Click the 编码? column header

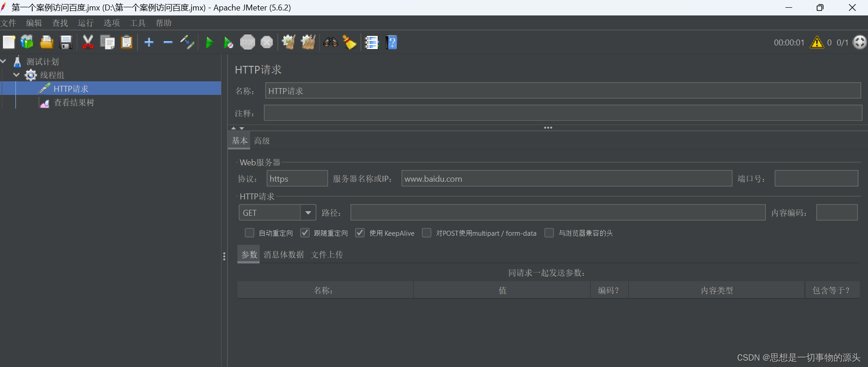[609, 290]
